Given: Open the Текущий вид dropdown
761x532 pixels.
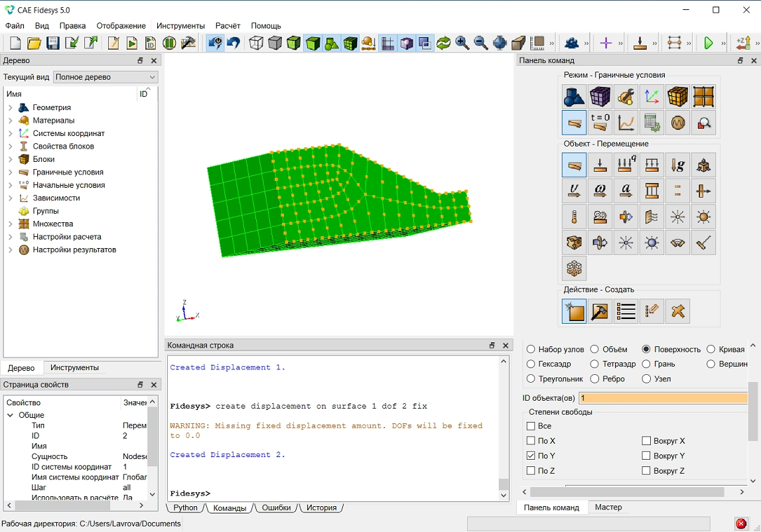Looking at the screenshot, I should (x=105, y=77).
